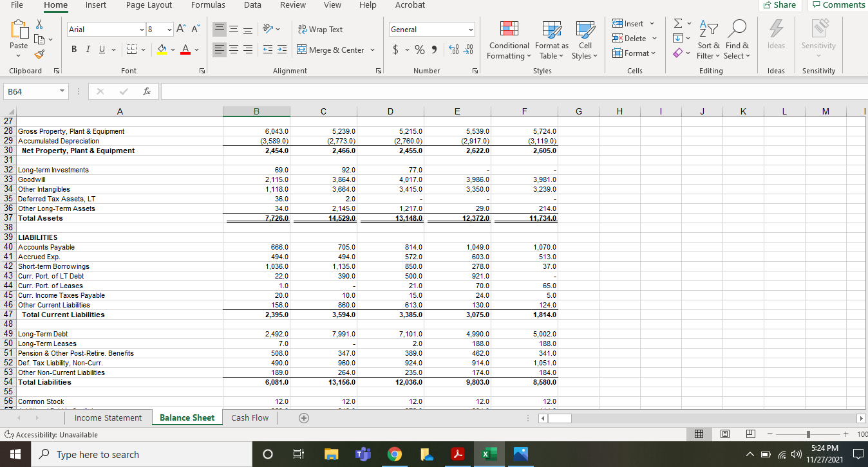868x467 pixels.
Task: Click the Share button
Action: [780, 5]
